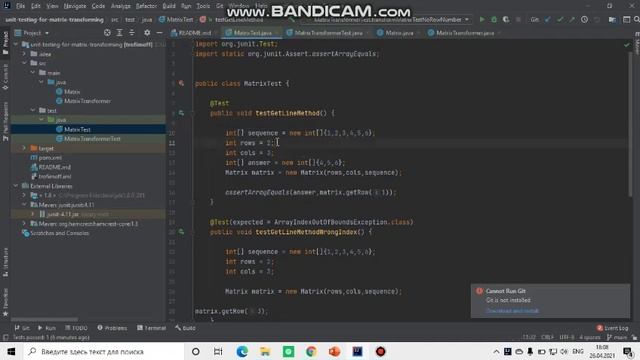Open the File menu
Screen dimensions: 640x360
pos(20,6)
